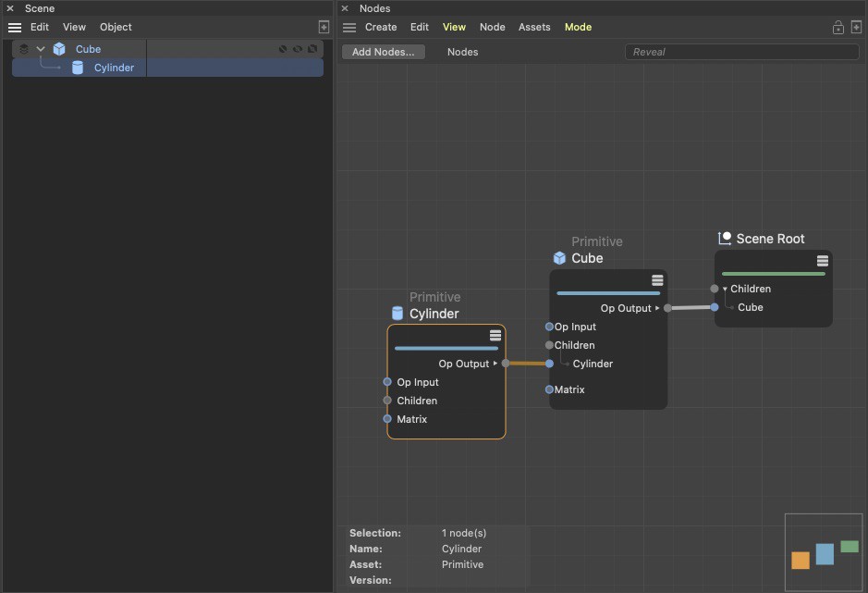Collapse Children group in Scene Root node
The image size is (868, 593).
pyautogui.click(x=725, y=290)
